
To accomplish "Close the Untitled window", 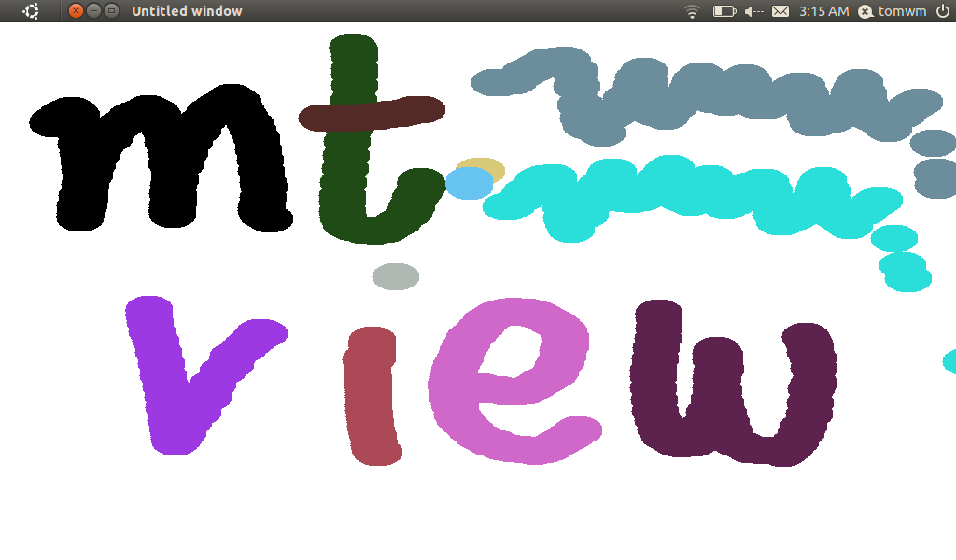I will pos(77,11).
